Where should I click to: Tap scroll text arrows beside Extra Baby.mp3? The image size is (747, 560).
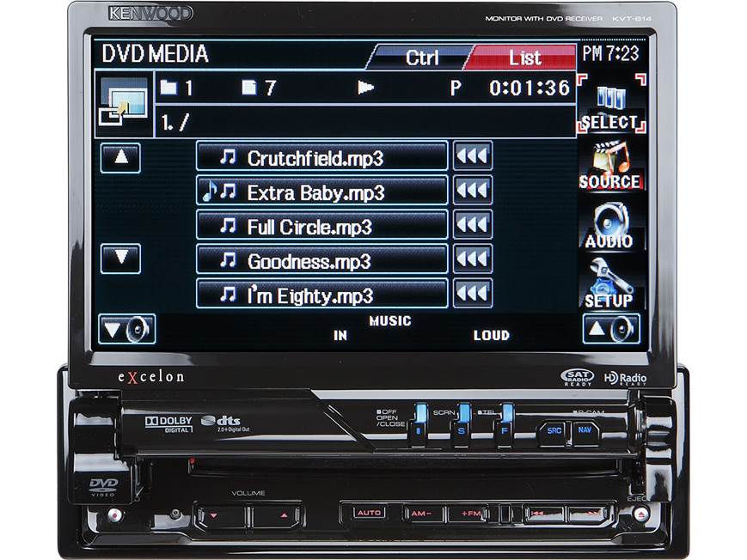(x=473, y=190)
